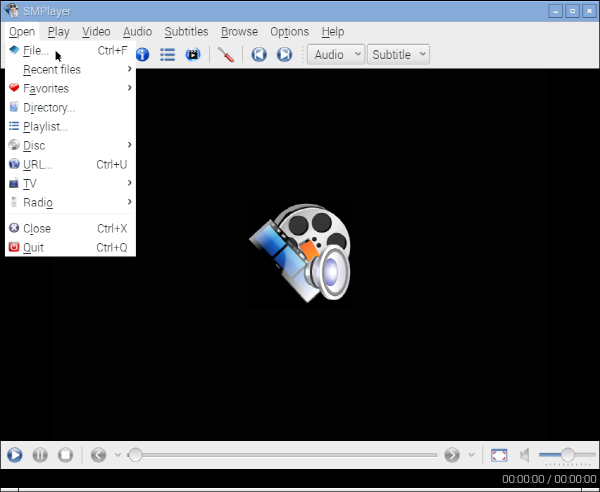
Task: Open the Subtitle track dropdown
Action: (398, 54)
